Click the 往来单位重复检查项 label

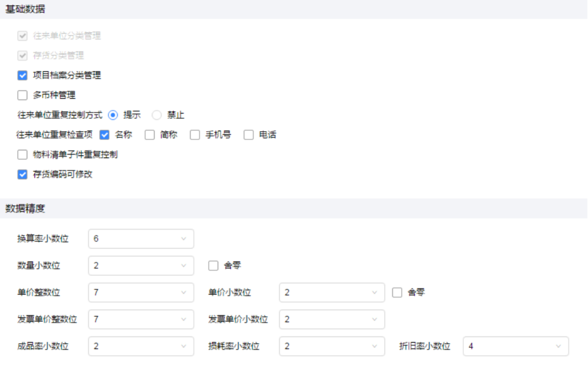pos(55,135)
